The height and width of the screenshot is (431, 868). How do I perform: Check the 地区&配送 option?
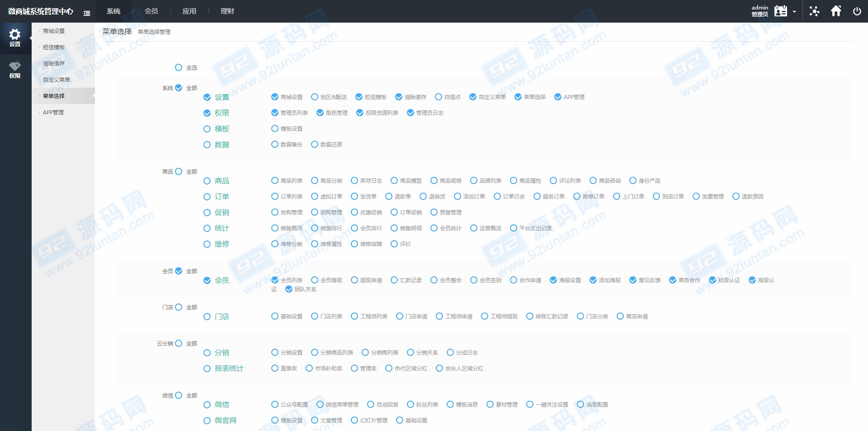point(315,97)
